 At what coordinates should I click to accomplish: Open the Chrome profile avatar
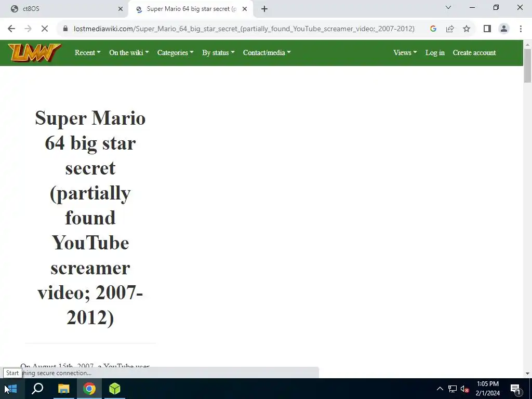coord(504,29)
